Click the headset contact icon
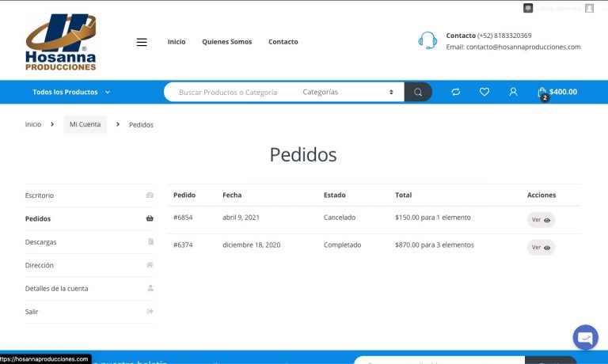 coord(427,41)
